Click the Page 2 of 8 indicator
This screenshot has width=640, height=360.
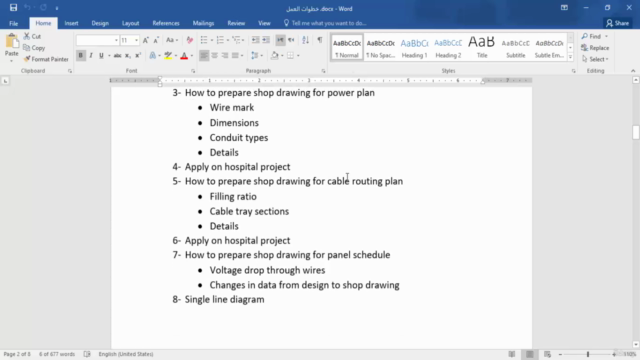17,354
